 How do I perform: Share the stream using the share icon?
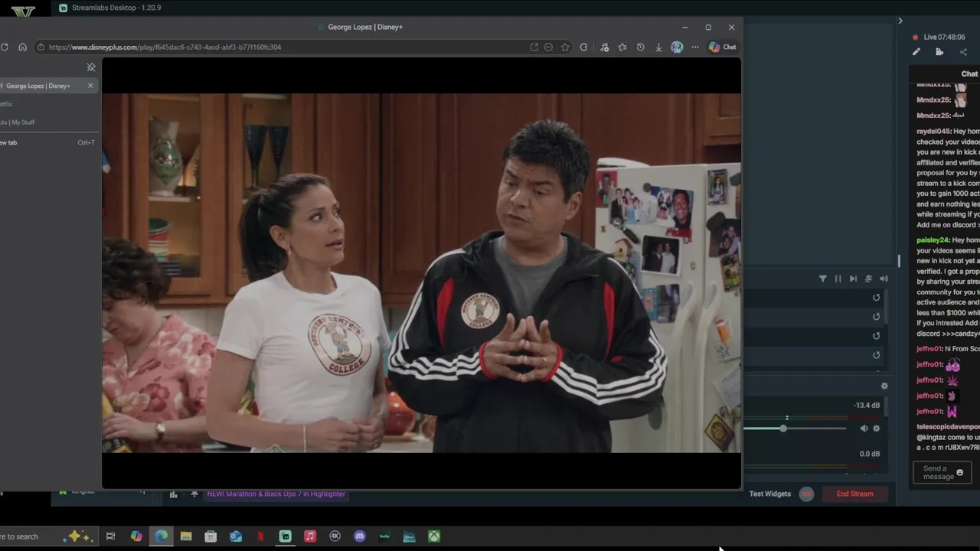click(963, 52)
